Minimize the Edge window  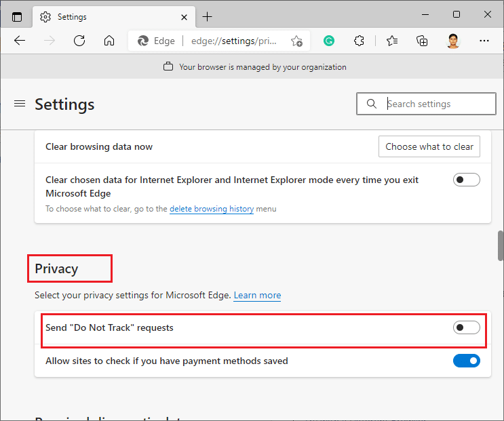coord(425,14)
